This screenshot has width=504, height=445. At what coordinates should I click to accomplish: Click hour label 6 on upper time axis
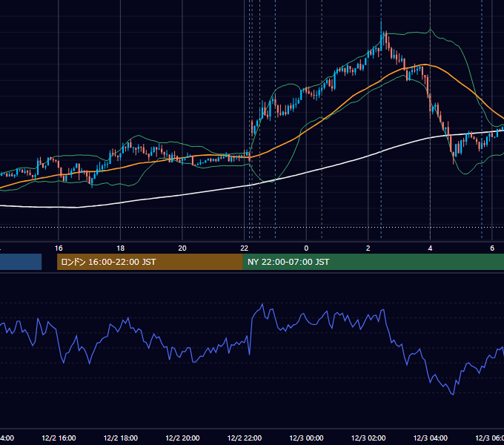[492, 248]
